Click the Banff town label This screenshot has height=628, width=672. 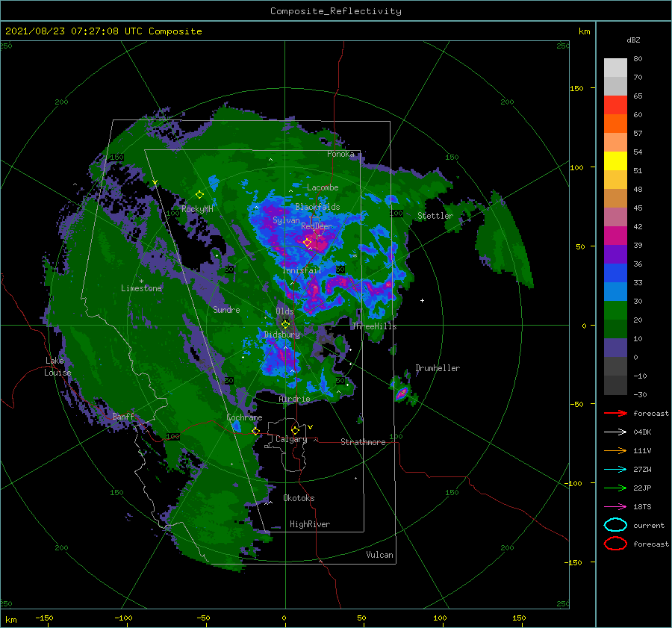(x=123, y=416)
